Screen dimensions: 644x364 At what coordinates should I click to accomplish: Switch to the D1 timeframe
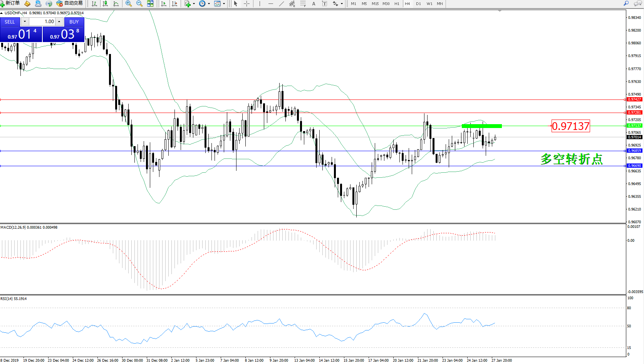tap(418, 3)
